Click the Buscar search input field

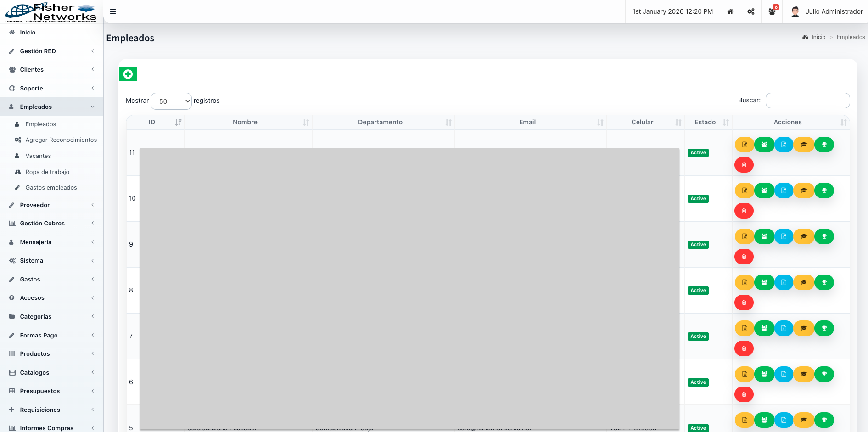tap(807, 101)
